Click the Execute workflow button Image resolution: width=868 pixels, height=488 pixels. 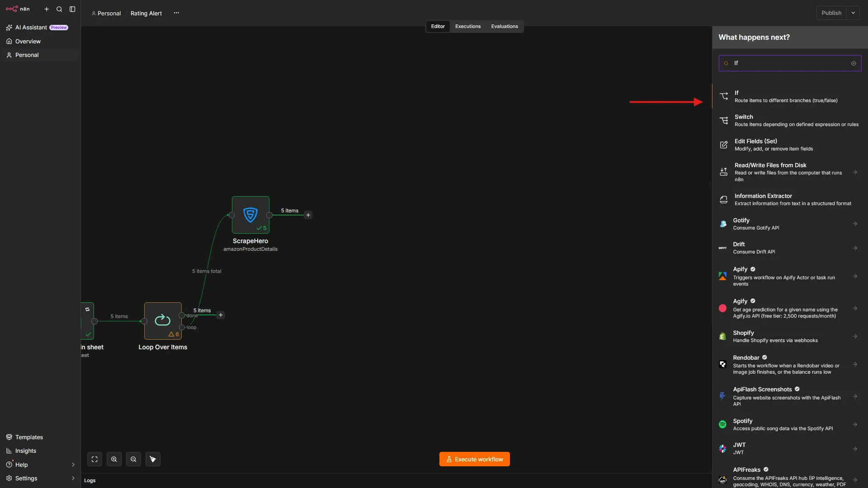pos(474,459)
